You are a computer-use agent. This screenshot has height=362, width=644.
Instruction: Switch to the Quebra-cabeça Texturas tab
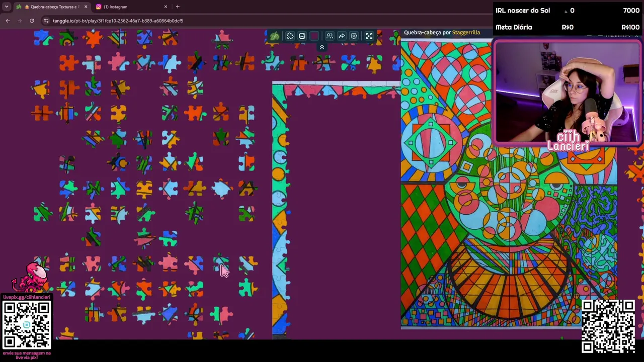pos(52,7)
